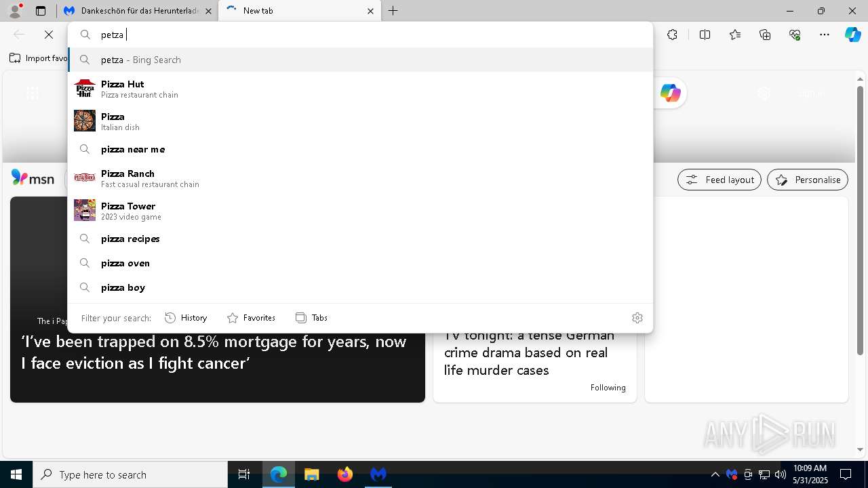Click the Type here to search box
This screenshot has width=868, height=488.
130,474
